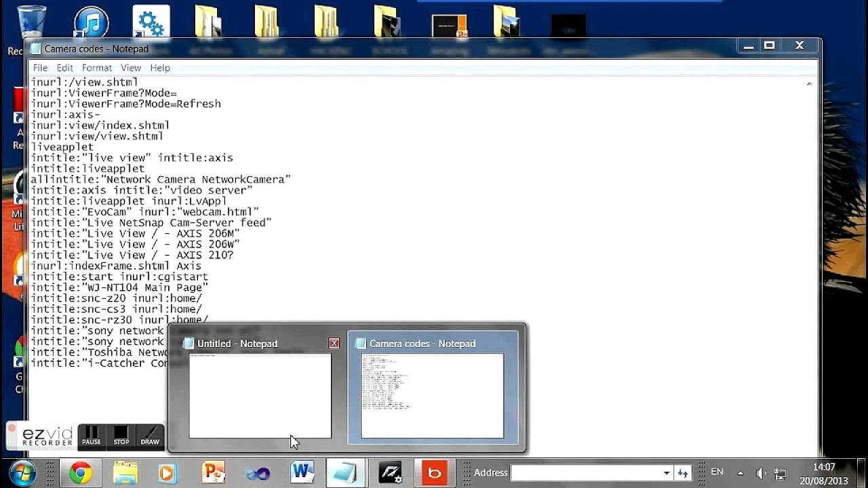Open the blue gears shortcut on desktop
This screenshot has width=868, height=488.
pos(151,24)
